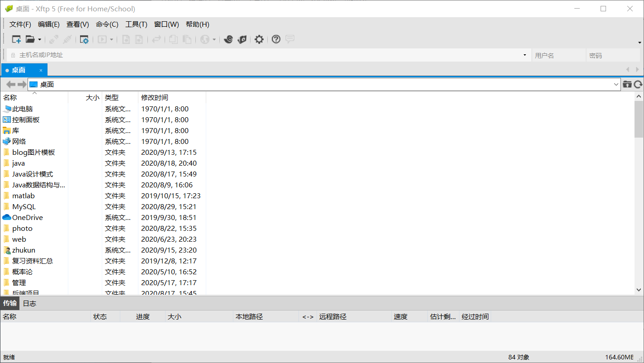Click the 用户名 input field
Viewport: 644px width, 363px height.
tap(559, 55)
